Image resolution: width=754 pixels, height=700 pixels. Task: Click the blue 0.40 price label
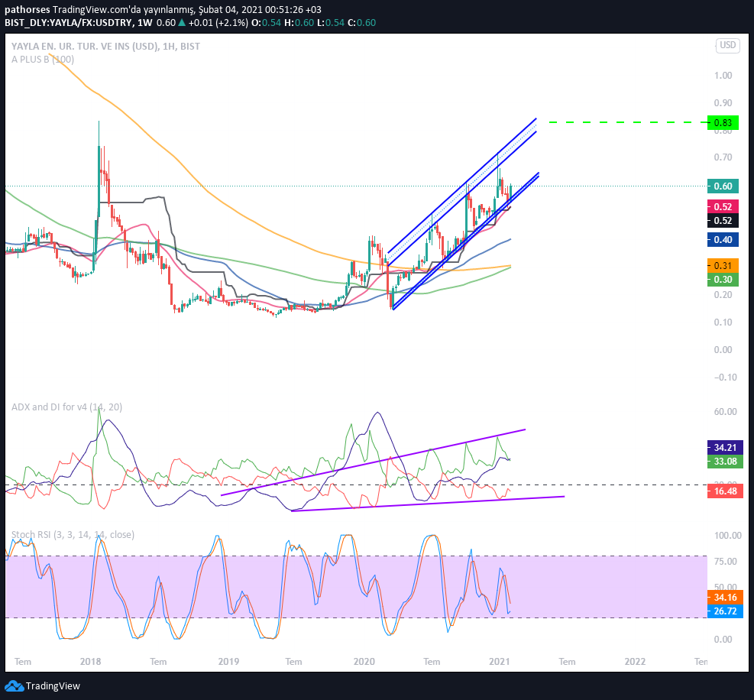tap(723, 240)
